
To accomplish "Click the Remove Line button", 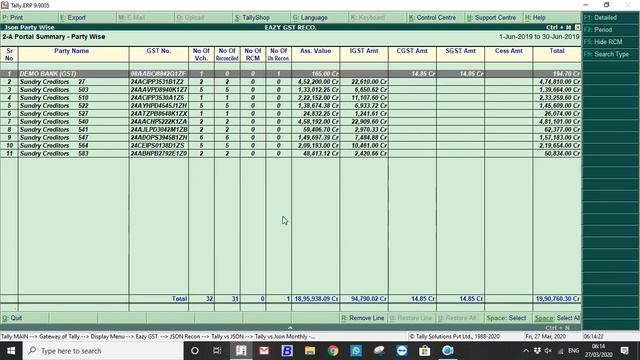I will point(363,318).
